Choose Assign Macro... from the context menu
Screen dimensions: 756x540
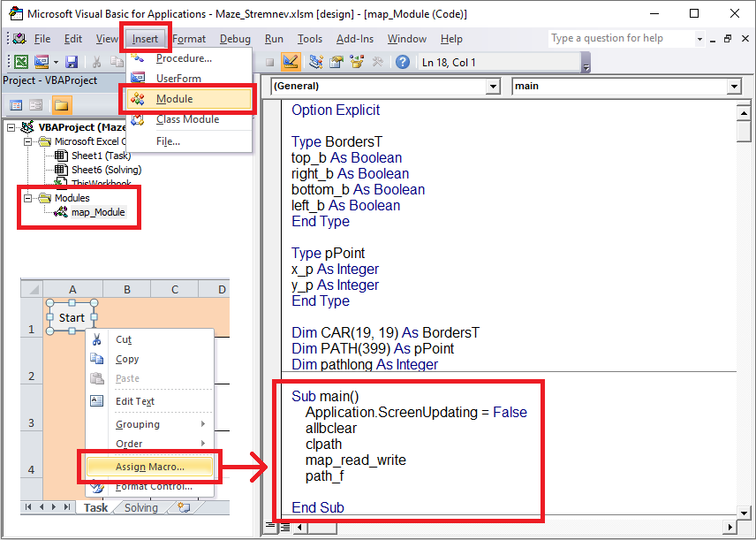tap(149, 467)
